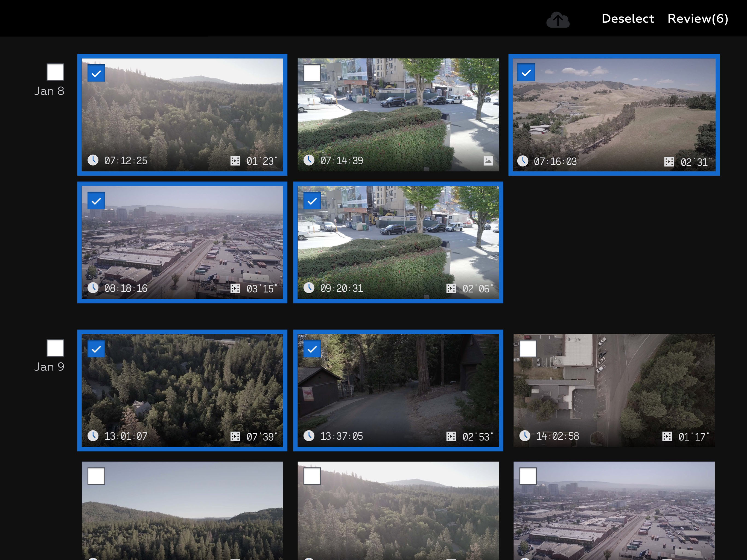Uncheck the 08:18:16 city video checkbox
The width and height of the screenshot is (747, 560).
(x=96, y=201)
